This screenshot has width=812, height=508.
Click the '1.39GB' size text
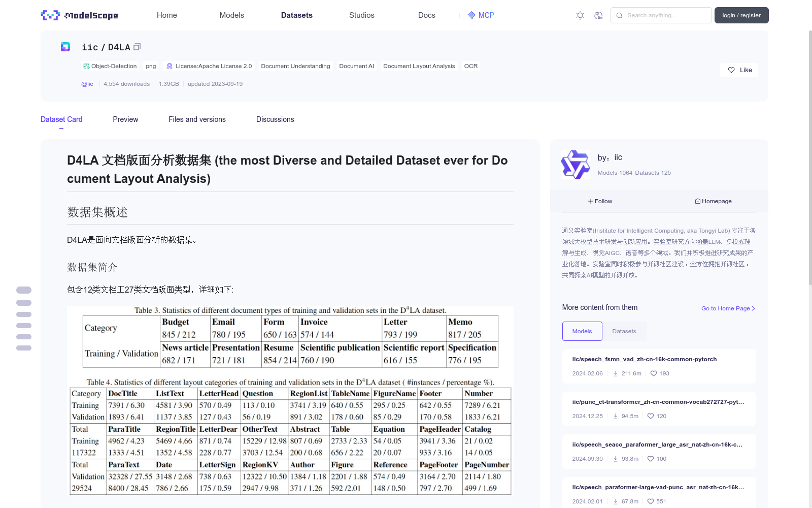[168, 84]
